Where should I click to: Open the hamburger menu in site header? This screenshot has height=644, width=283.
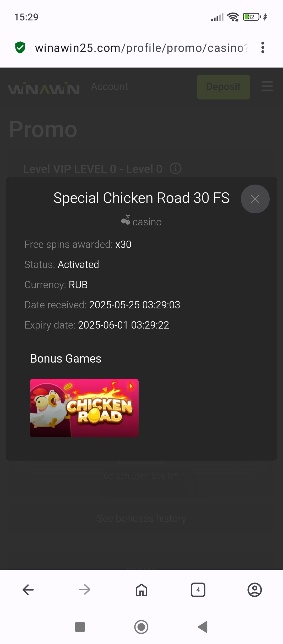coord(267,86)
